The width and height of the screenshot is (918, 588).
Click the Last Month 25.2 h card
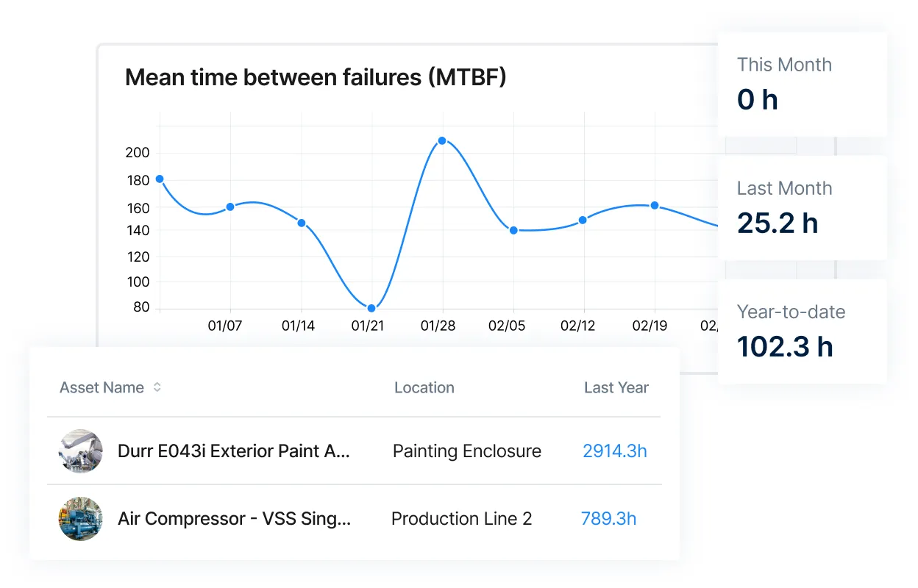coord(803,207)
